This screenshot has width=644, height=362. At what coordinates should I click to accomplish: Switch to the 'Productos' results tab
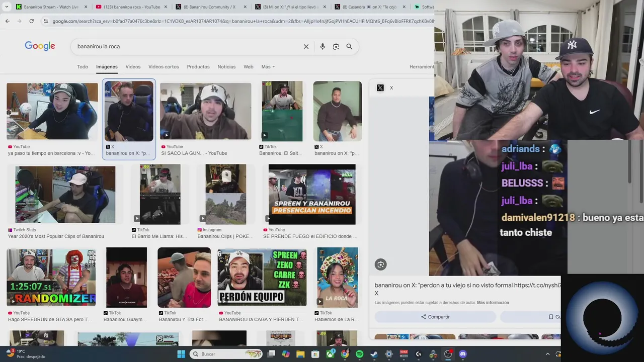198,67
